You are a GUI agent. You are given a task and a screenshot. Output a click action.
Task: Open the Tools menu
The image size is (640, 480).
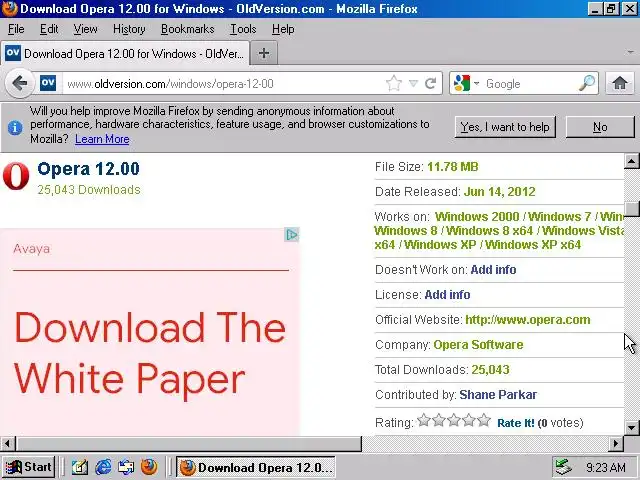pos(243,29)
